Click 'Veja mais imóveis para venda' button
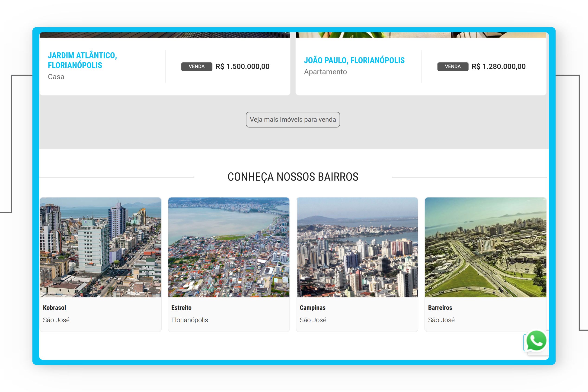Screen dimensions: 588x392 (x=293, y=119)
